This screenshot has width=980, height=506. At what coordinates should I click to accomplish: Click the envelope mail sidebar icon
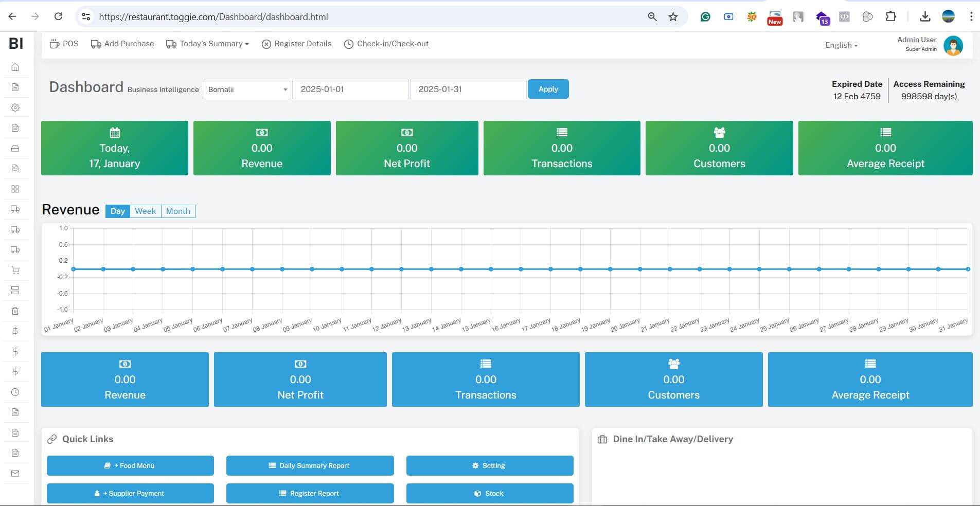click(x=15, y=473)
